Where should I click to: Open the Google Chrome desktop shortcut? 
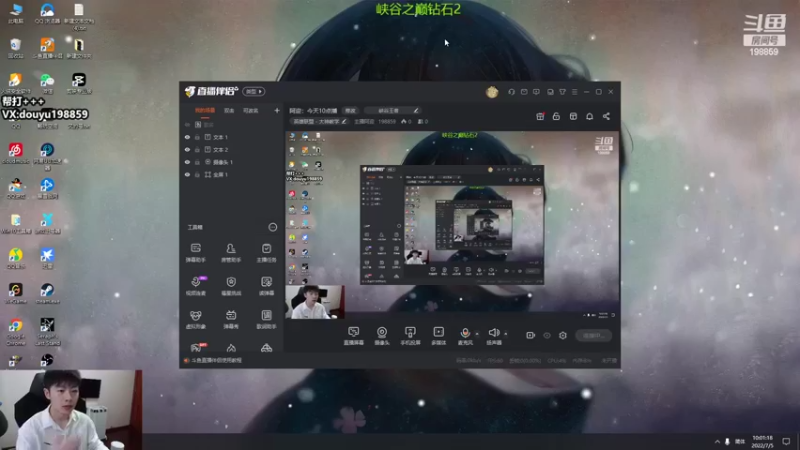(x=15, y=332)
